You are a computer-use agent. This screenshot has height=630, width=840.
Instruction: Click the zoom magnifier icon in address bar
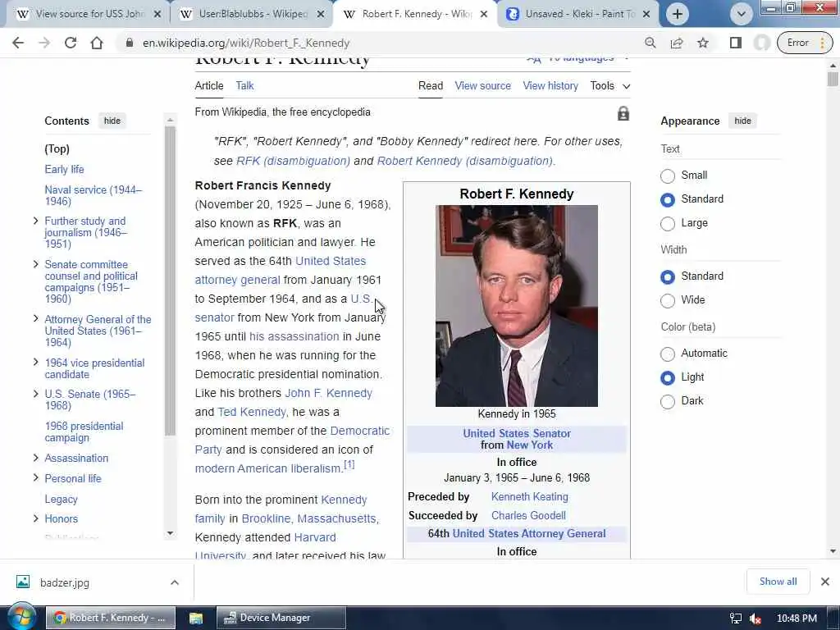tap(651, 43)
